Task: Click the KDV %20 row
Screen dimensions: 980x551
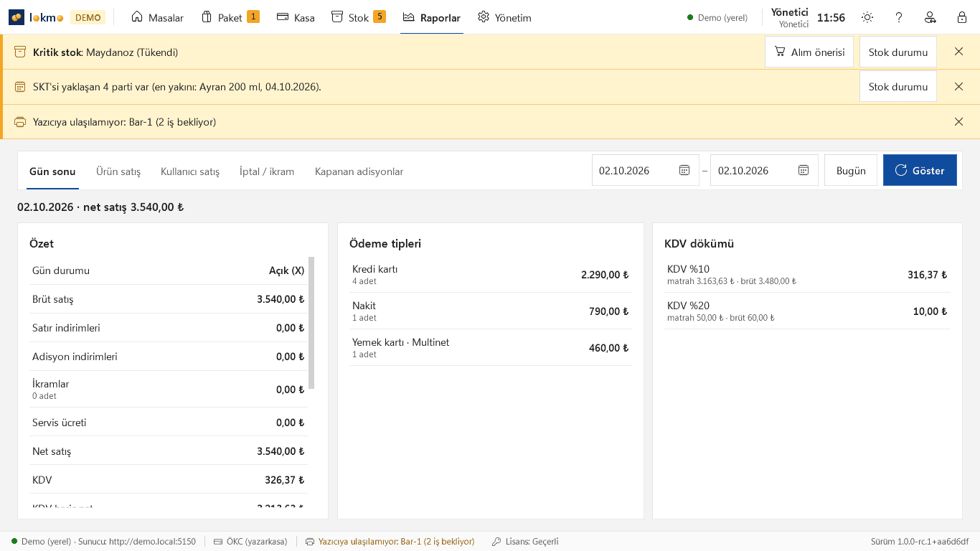Action: 807,311
